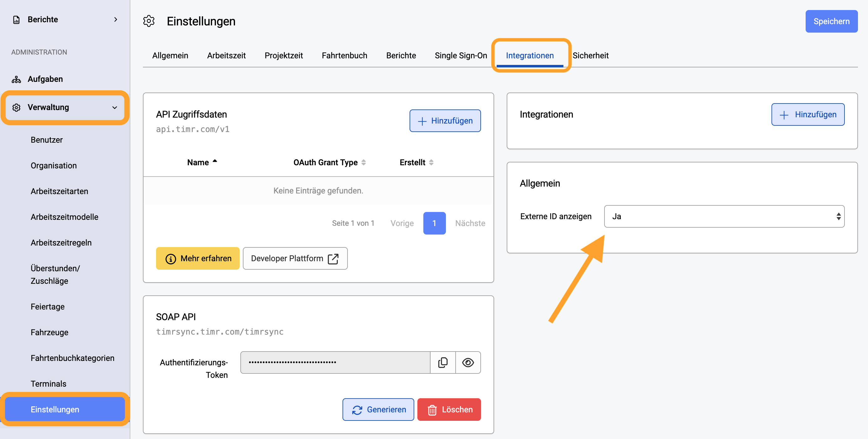Copy the authentication token
This screenshot has width=868, height=439.
(x=443, y=362)
